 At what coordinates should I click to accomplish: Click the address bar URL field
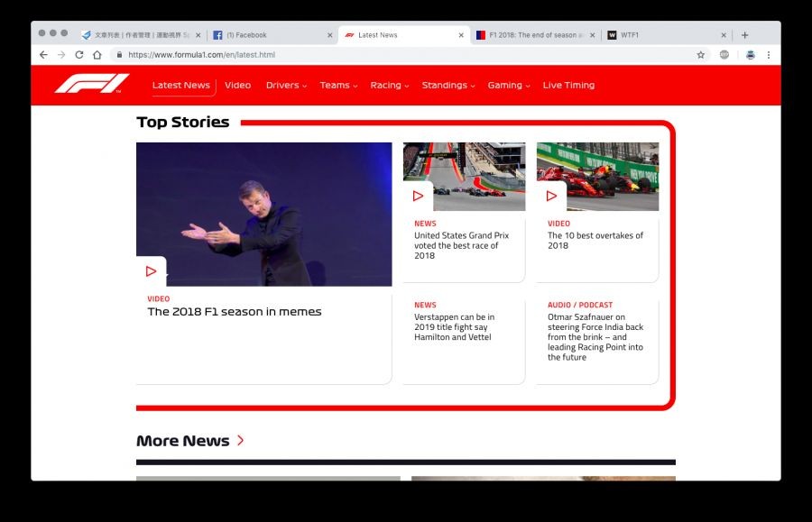pyautogui.click(x=406, y=55)
